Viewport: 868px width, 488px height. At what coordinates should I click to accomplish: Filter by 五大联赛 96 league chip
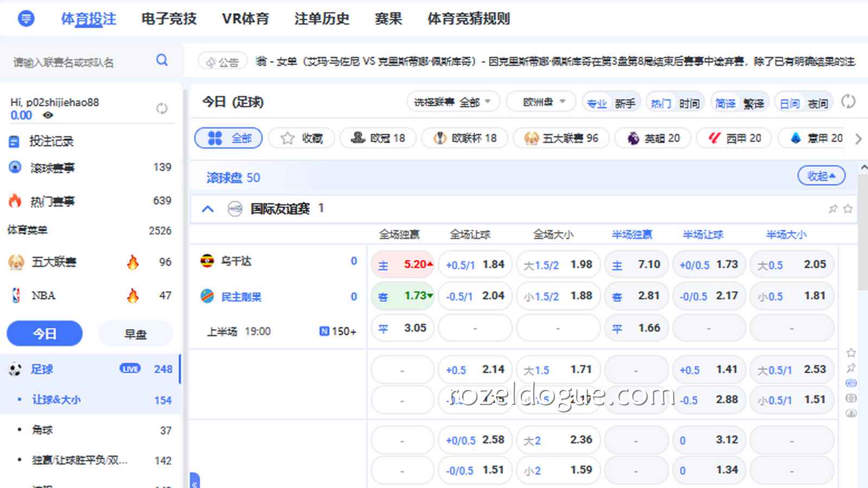tap(561, 138)
